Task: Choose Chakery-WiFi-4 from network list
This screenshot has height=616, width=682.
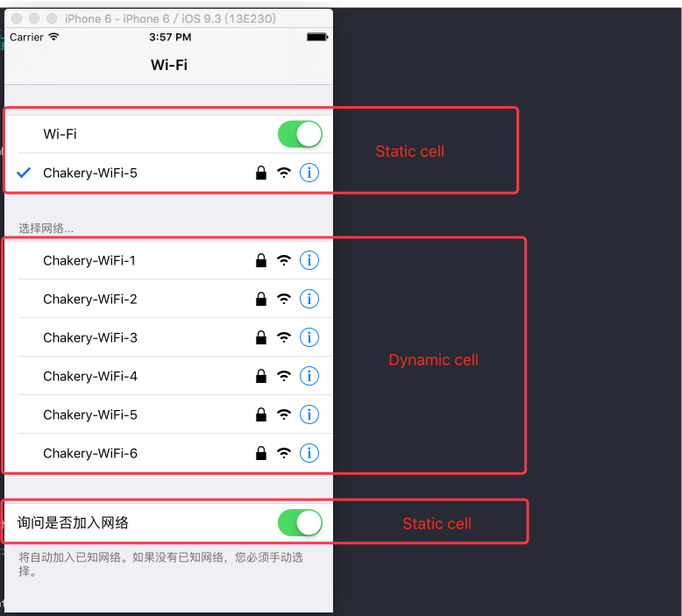Action: (169, 376)
